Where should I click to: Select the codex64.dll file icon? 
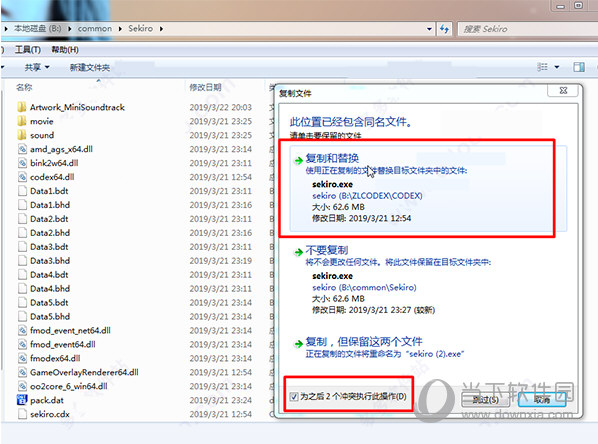coord(23,177)
